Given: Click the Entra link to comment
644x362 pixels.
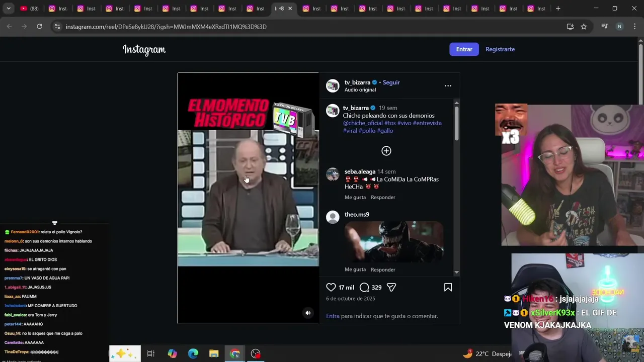Looking at the screenshot, I should pos(333,316).
